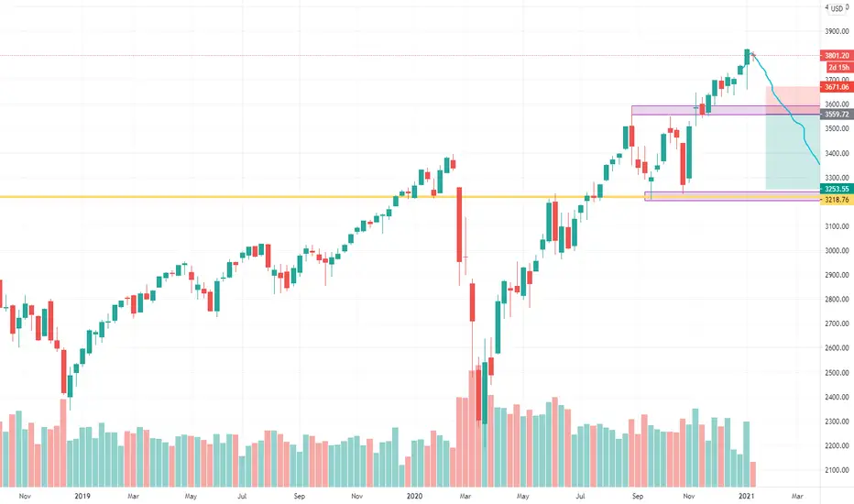Select the upper purple rectangle drawing
This screenshot has height=504, width=854.
point(726,110)
